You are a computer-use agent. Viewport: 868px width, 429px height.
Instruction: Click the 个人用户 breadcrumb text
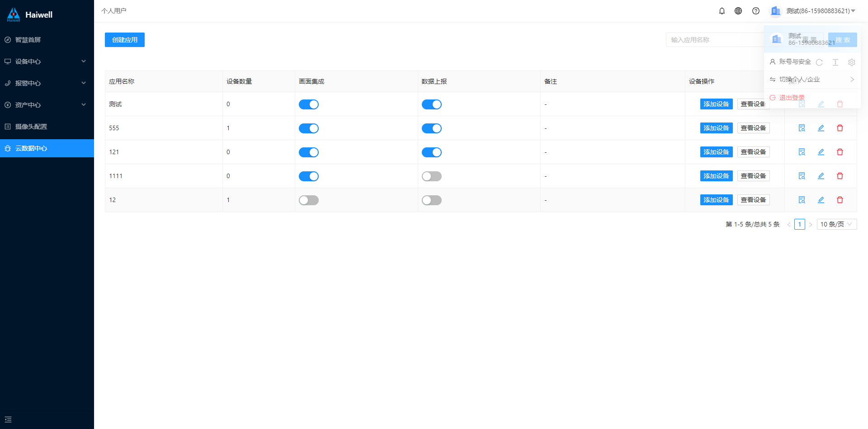tap(114, 11)
